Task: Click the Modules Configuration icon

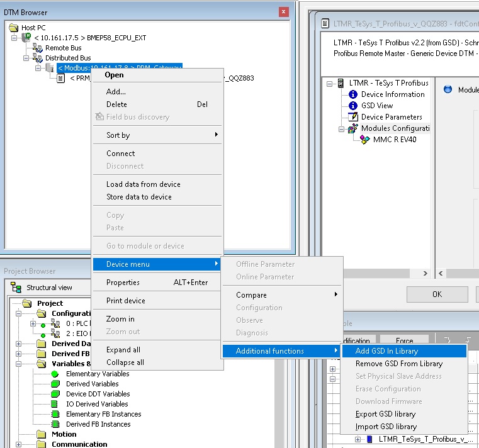Action: pyautogui.click(x=353, y=128)
